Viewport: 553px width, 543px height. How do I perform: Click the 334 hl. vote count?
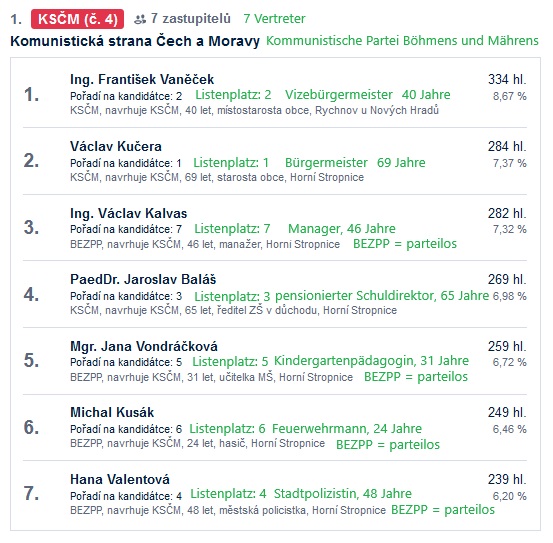click(507, 79)
